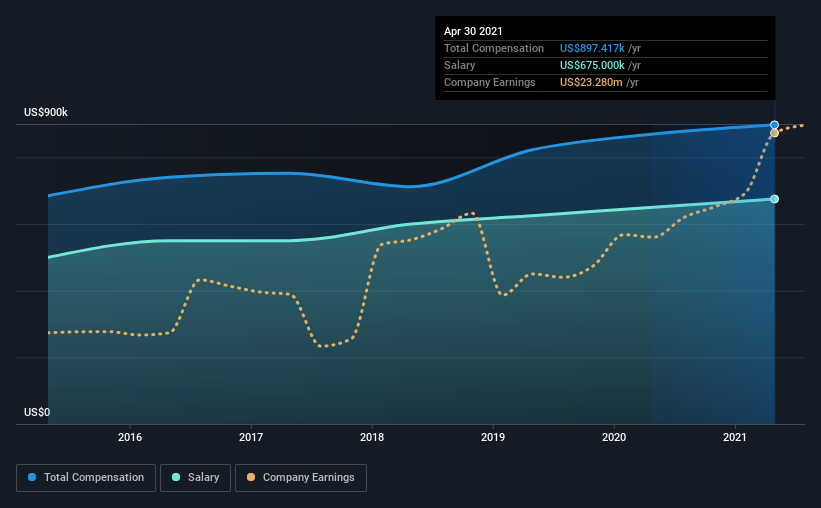Click the 2018 x-axis label
This screenshot has width=821, height=508.
point(372,437)
